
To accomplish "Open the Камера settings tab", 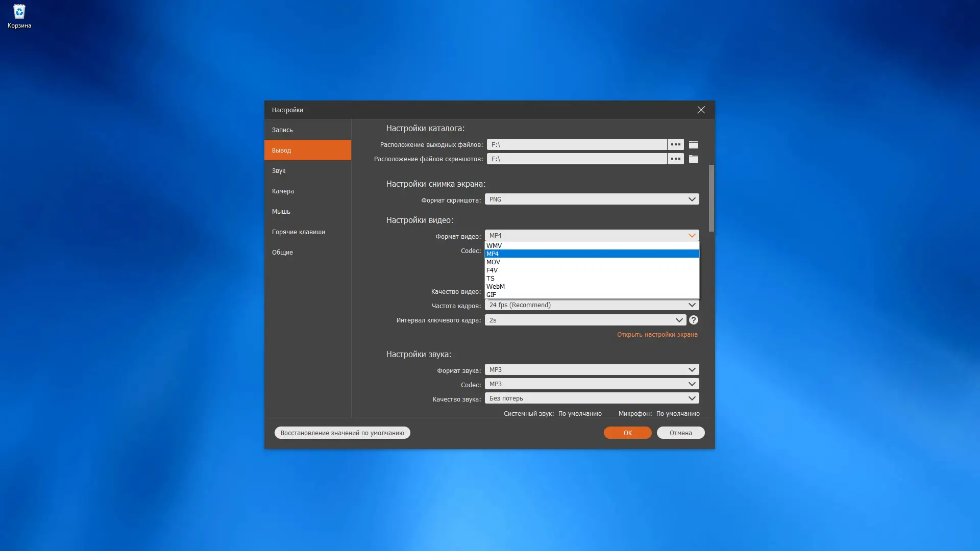I will pos(283,191).
